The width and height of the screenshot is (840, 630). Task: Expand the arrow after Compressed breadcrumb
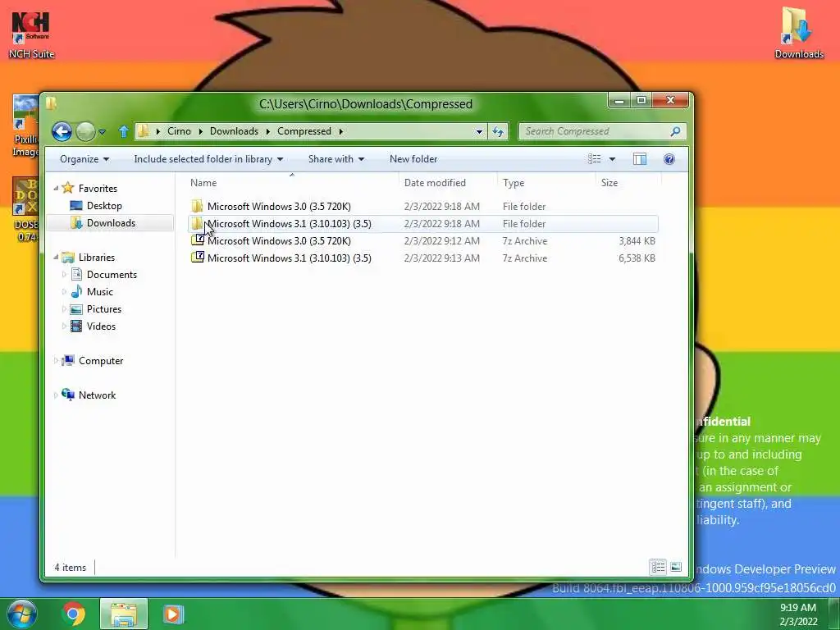pyautogui.click(x=340, y=131)
